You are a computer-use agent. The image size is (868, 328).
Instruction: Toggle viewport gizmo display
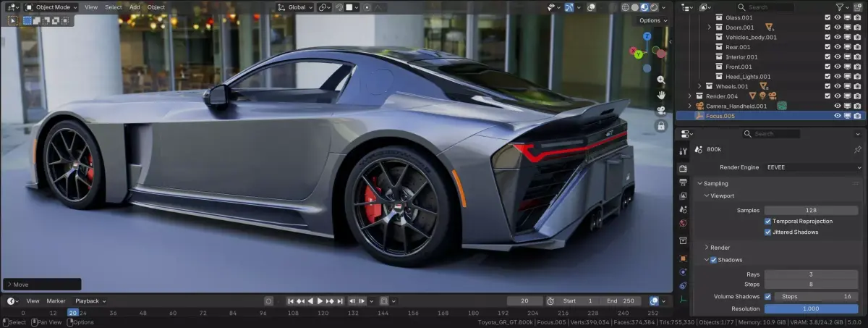[x=569, y=7]
